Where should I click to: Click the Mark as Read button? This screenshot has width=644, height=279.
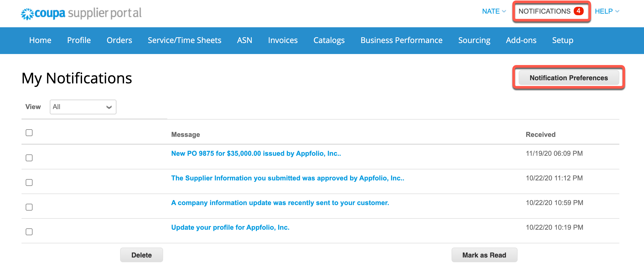coord(484,255)
